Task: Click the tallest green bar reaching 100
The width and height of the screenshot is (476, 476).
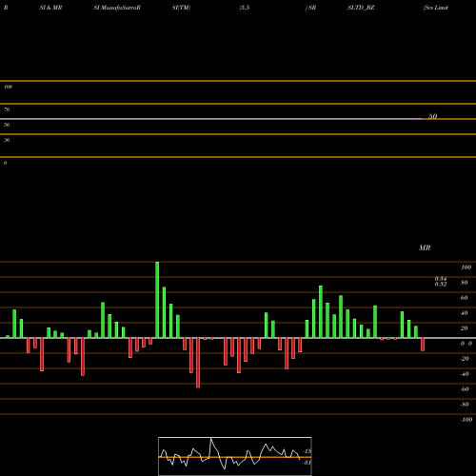Action: tap(157, 300)
